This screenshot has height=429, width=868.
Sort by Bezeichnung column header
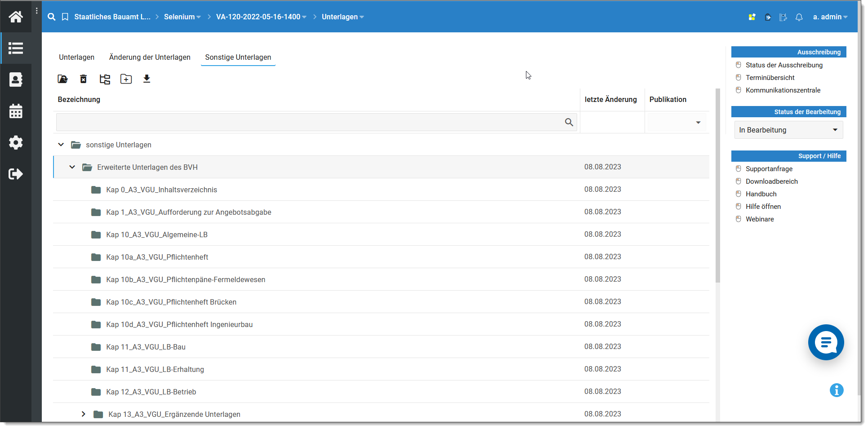coord(79,99)
